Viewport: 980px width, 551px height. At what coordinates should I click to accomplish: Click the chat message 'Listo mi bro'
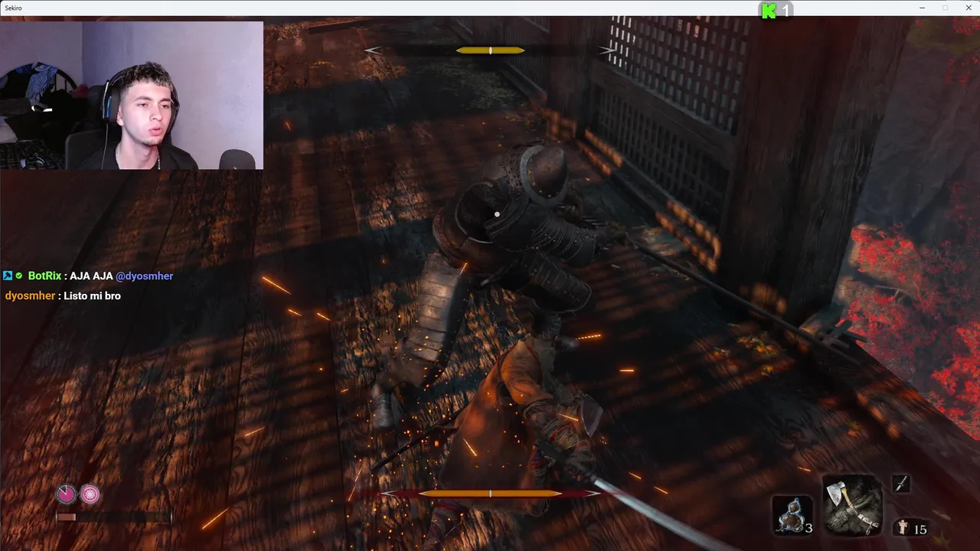[x=93, y=296]
